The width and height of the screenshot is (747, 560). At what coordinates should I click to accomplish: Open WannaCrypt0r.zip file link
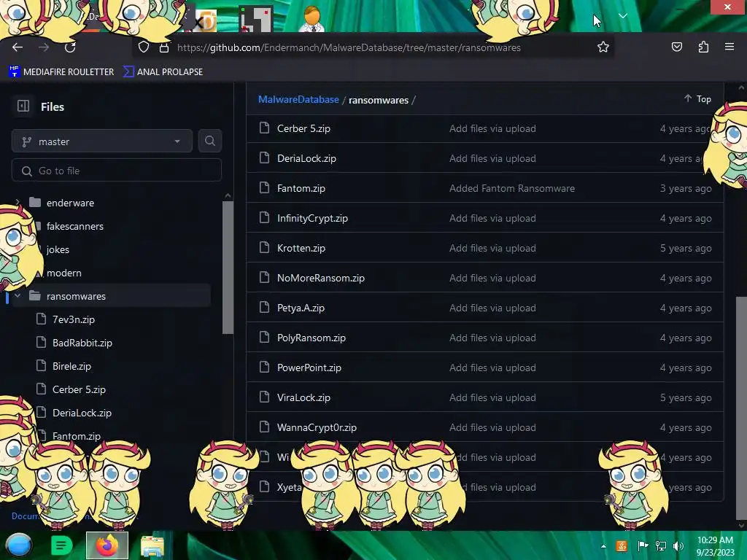pyautogui.click(x=317, y=427)
